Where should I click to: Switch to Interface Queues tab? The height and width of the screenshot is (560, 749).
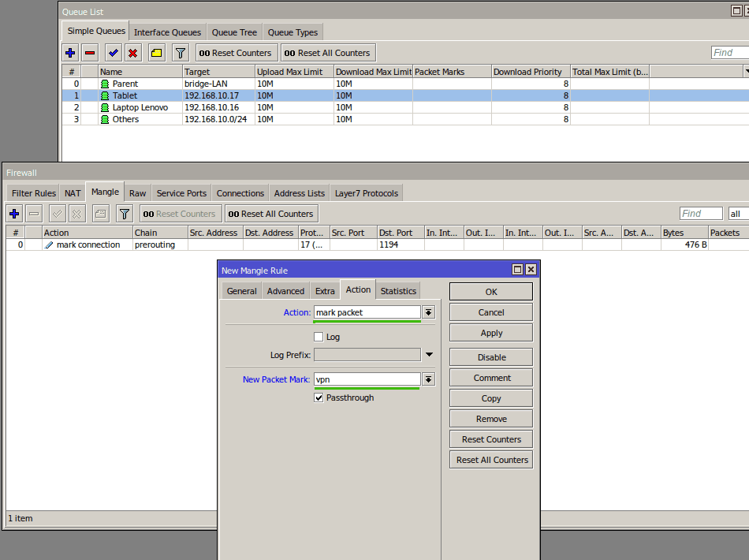click(167, 32)
